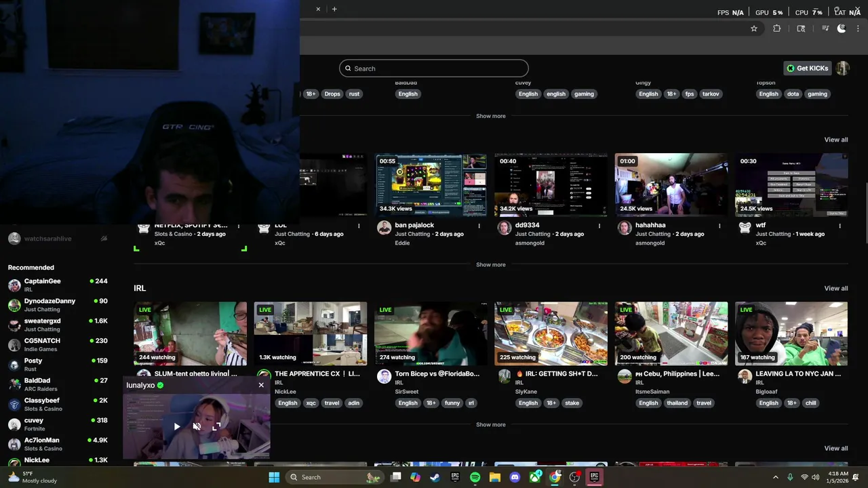Select 'chill' tag on Bigloaaf stream
The image size is (868, 488).
pos(811,403)
